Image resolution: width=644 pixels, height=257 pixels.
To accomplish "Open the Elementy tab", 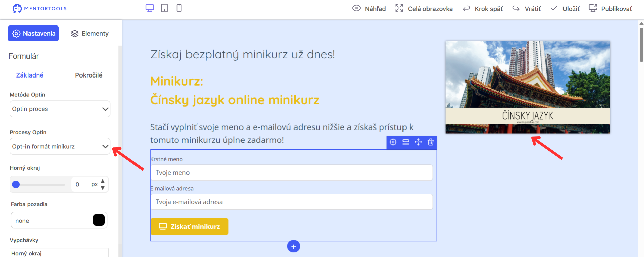I will [90, 34].
